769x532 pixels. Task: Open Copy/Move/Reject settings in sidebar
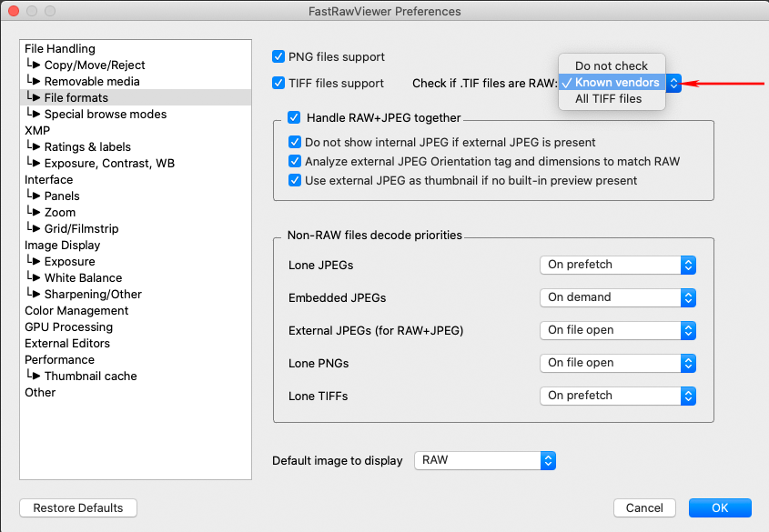coord(94,65)
